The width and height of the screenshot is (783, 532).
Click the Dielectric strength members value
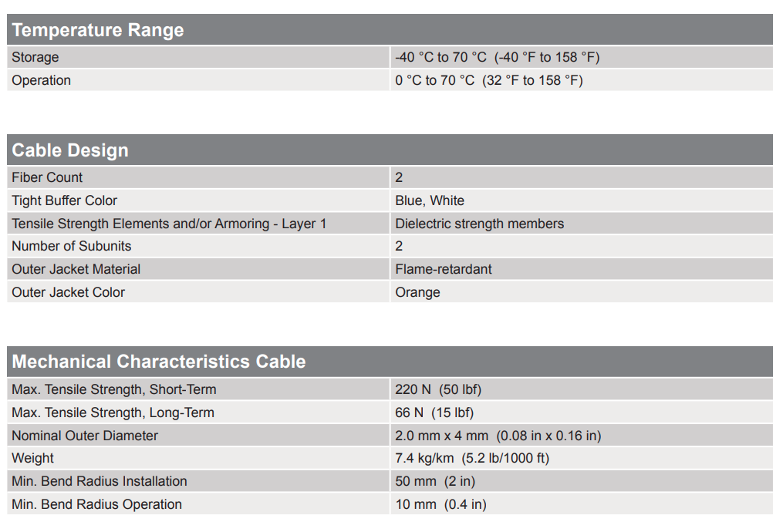(479, 224)
